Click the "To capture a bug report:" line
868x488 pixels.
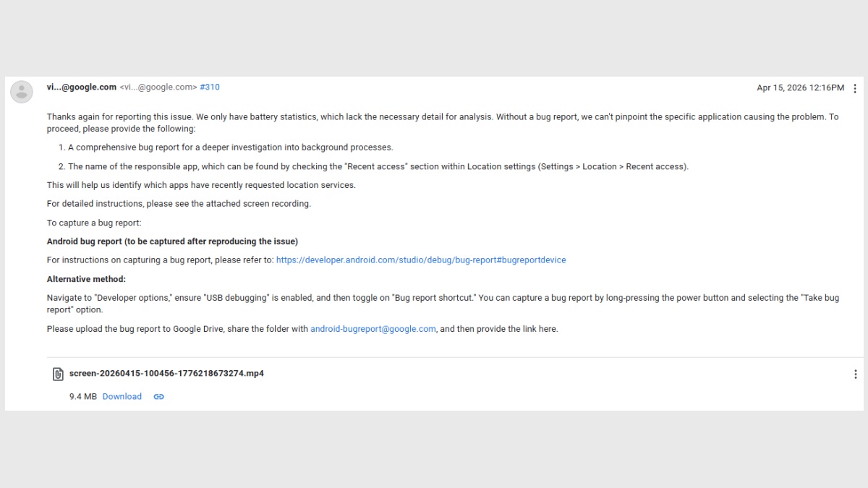pyautogui.click(x=94, y=223)
